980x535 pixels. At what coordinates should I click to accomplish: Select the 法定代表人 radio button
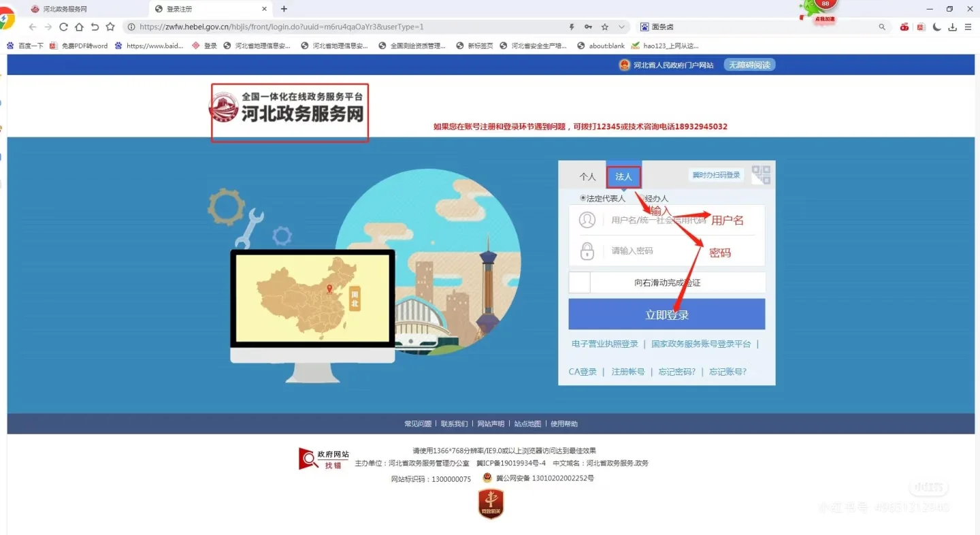[x=583, y=198]
